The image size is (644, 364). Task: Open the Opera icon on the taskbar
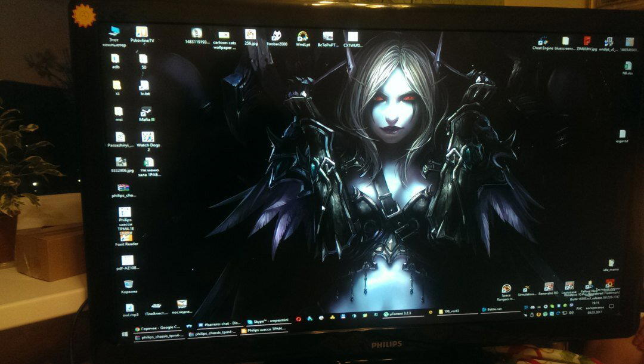pyautogui.click(x=299, y=319)
